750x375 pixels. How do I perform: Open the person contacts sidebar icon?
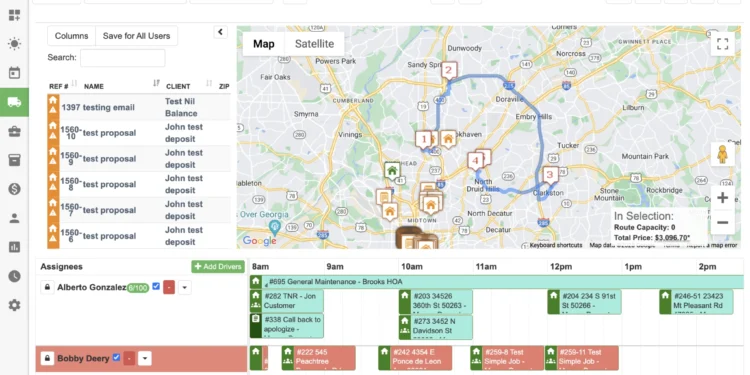[14, 218]
